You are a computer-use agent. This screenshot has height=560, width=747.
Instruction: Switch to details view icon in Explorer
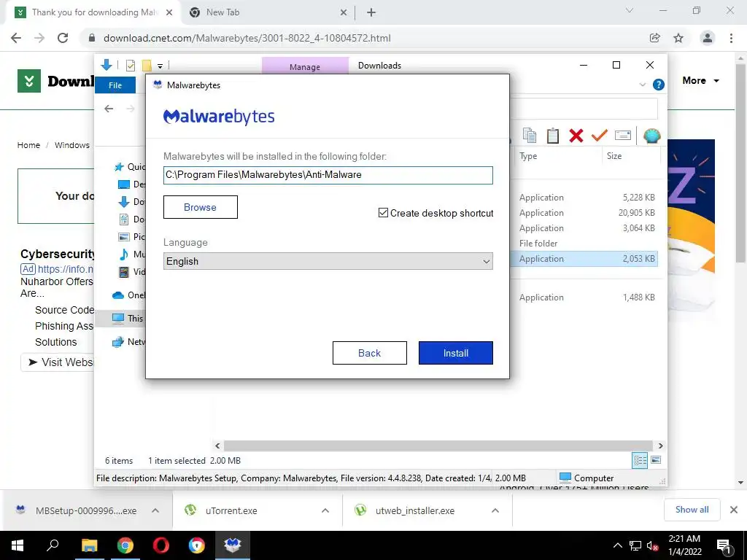(640, 460)
